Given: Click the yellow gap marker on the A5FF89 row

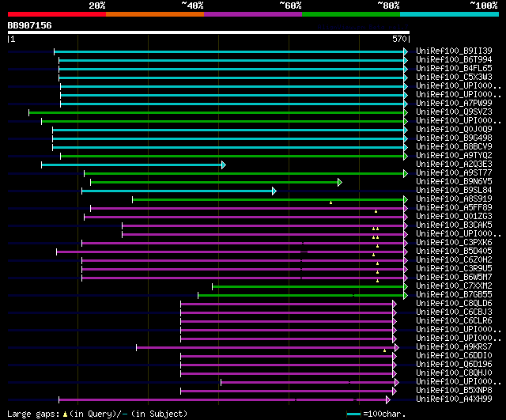Looking at the screenshot, I should (376, 211).
